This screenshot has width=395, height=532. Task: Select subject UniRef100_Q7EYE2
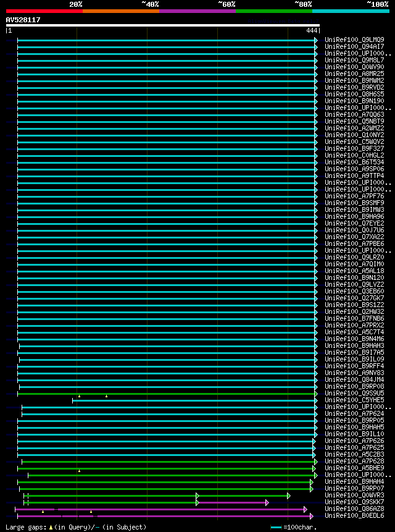coord(354,223)
